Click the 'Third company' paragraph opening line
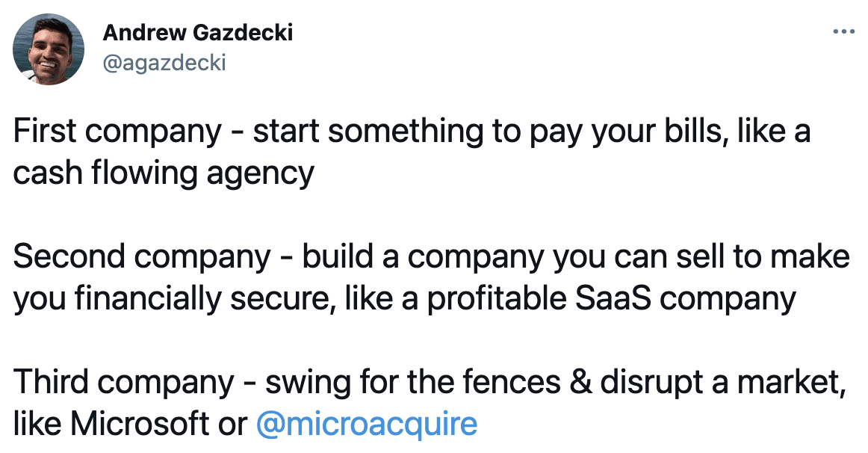 pos(430,383)
